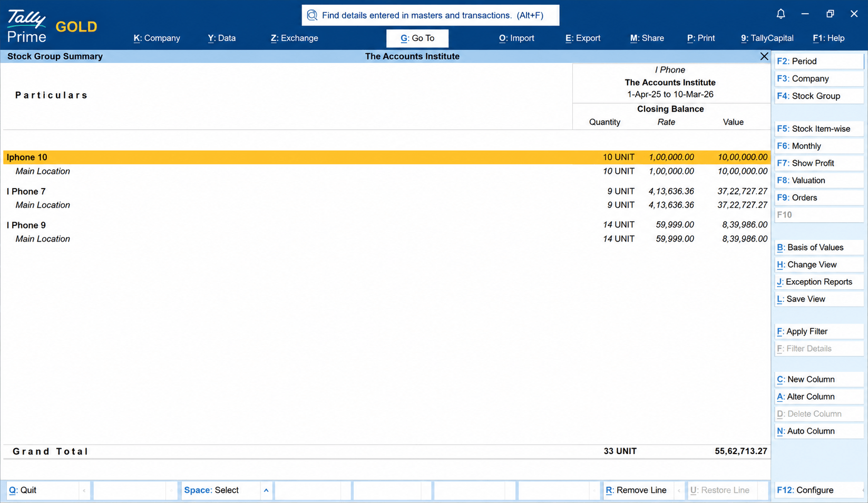Click L: Save View
This screenshot has height=503, width=868.
tap(819, 299)
